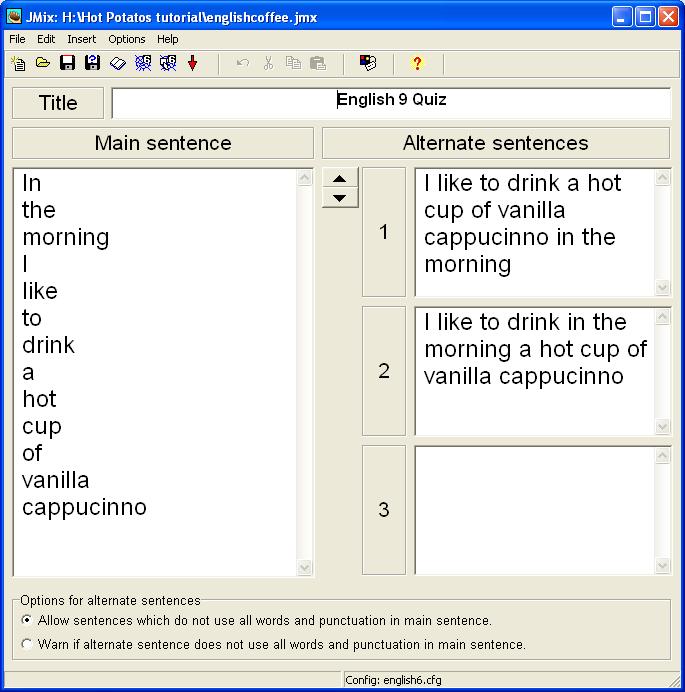Click main sentence scrollbar up arrow
685x692 pixels.
[x=305, y=177]
